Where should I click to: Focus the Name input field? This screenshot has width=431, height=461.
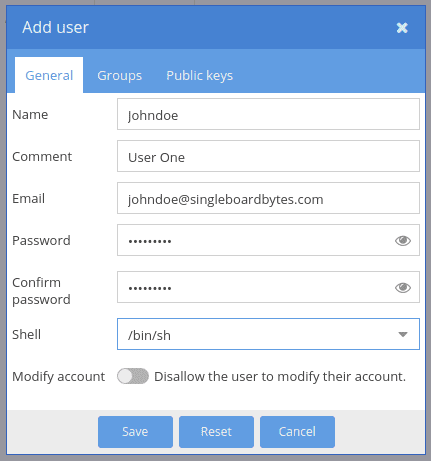[x=268, y=114]
